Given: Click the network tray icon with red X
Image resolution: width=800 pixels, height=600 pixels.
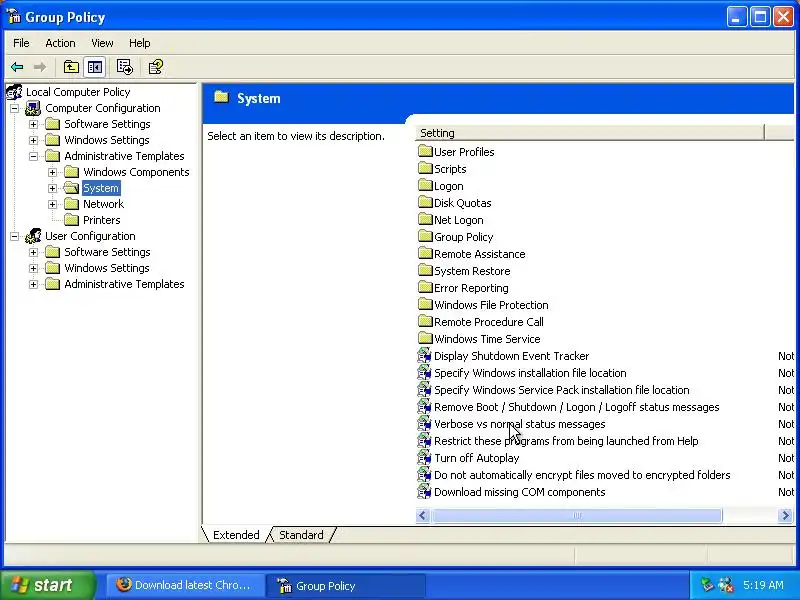Looking at the screenshot, I should [726, 585].
